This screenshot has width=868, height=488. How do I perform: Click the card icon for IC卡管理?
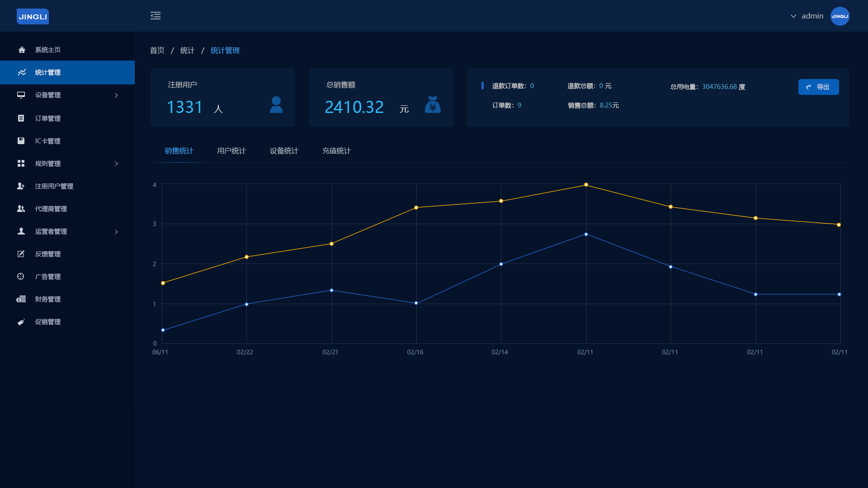tap(21, 141)
